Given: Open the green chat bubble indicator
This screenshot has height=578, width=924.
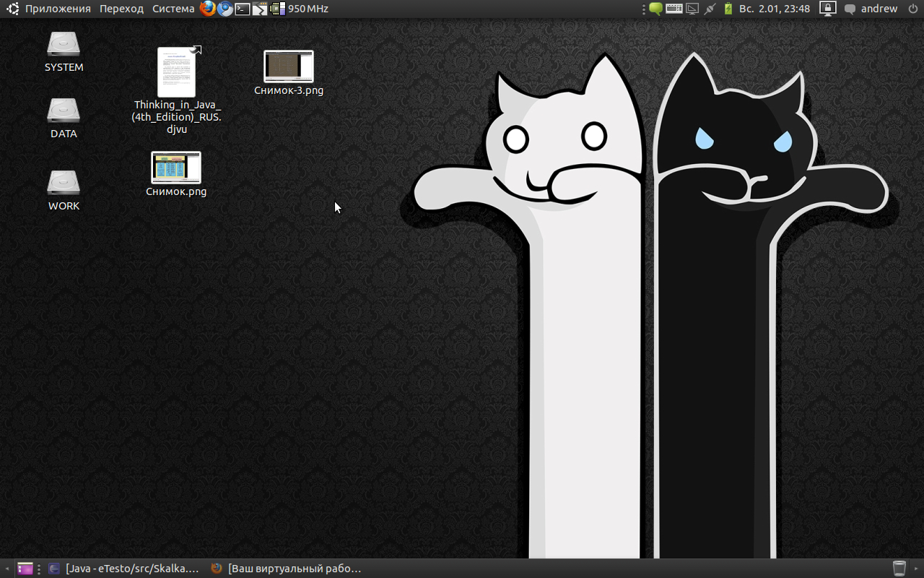Looking at the screenshot, I should tap(655, 9).
